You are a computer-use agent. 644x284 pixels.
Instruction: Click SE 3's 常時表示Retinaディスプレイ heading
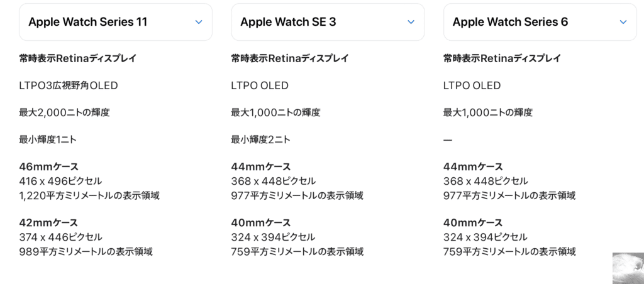tap(290, 58)
